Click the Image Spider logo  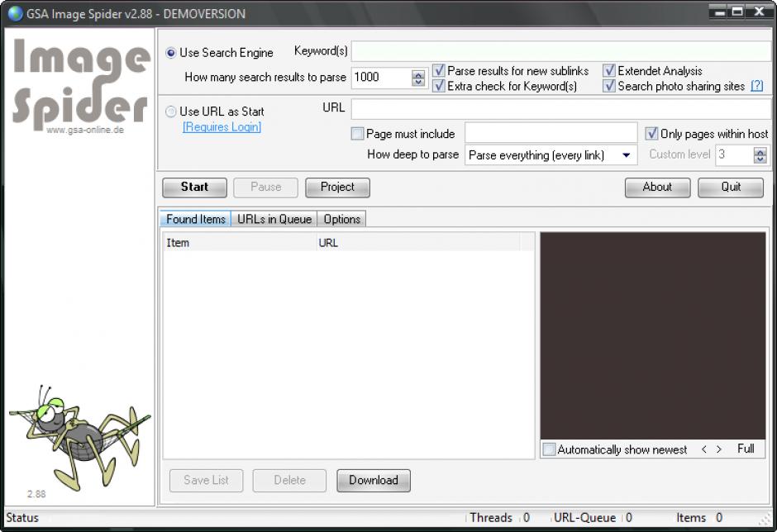[79, 83]
